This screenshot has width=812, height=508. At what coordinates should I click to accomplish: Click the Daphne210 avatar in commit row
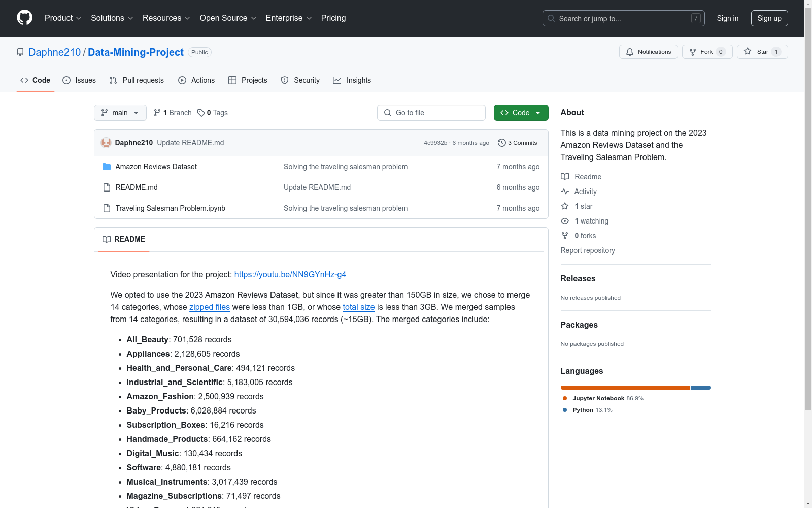pyautogui.click(x=106, y=143)
